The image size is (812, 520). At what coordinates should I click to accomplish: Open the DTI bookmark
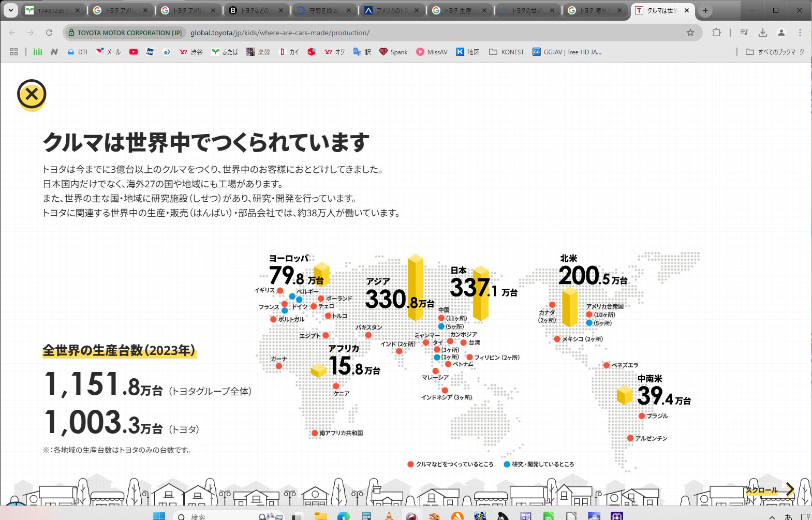pos(77,52)
